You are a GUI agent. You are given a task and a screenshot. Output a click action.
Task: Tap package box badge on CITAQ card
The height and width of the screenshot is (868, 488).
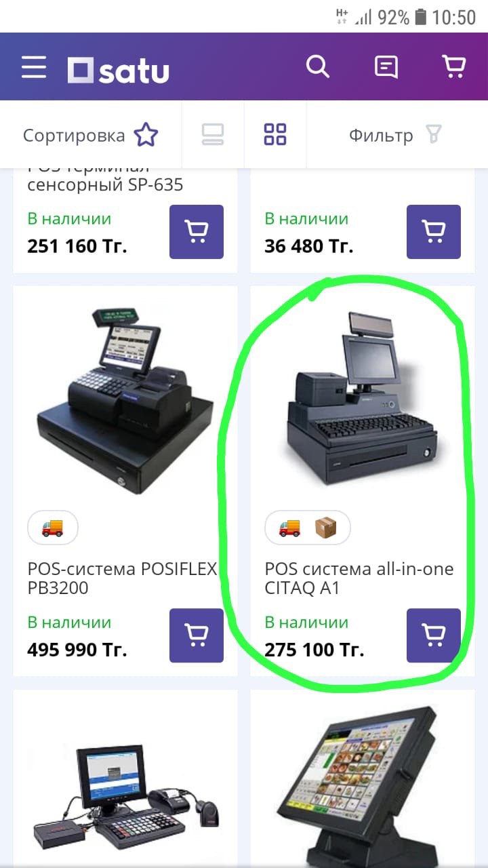(326, 528)
